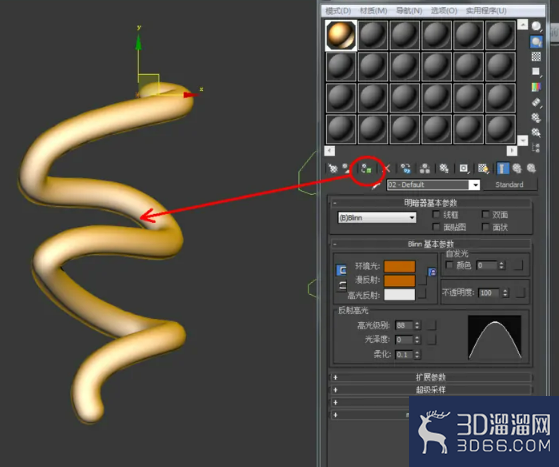The image size is (559, 467).
Task: Open the 漫反射 diffuse color swatch
Action: (399, 280)
